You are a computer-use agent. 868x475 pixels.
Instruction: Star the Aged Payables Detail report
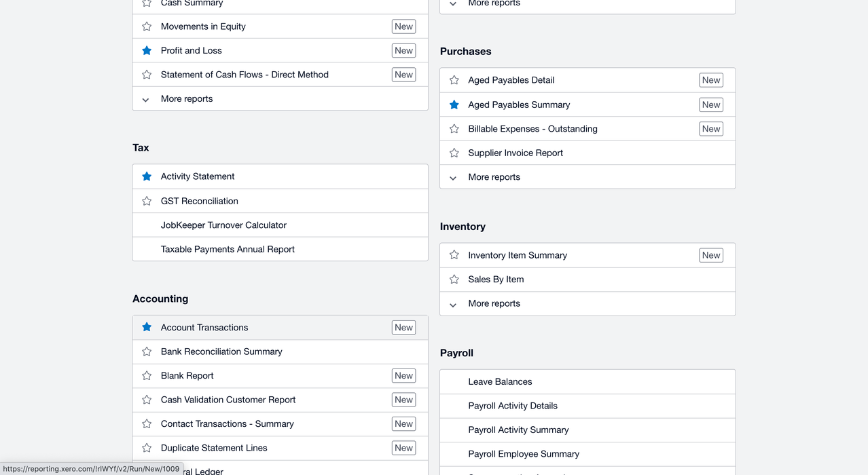454,80
